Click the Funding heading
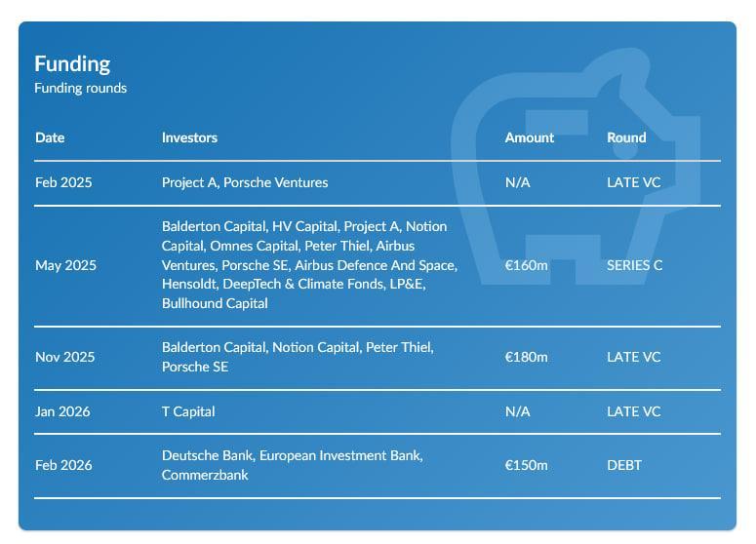 coord(72,64)
